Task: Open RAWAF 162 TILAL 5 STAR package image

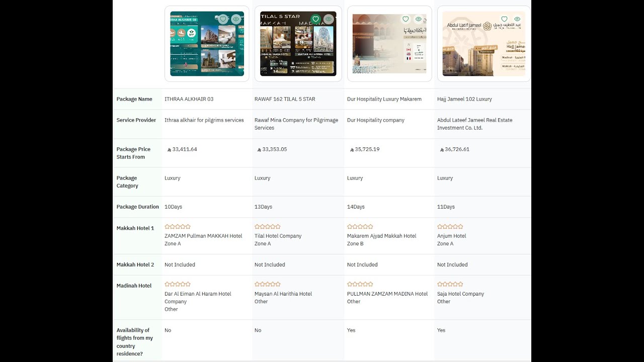Action: (298, 44)
